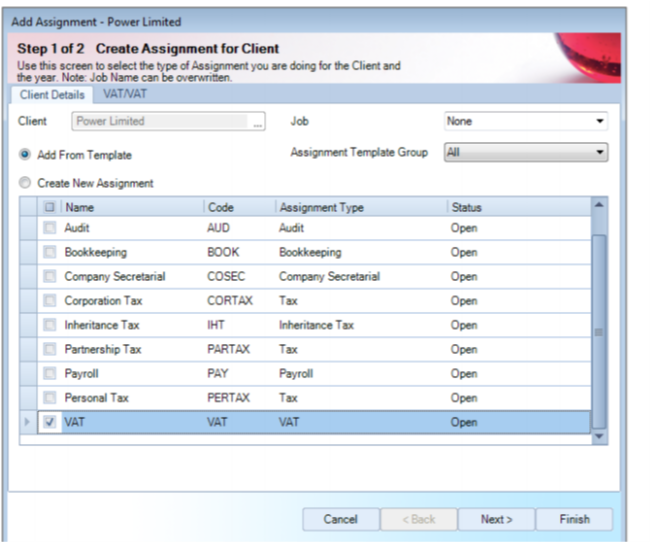Tick the Inheritance Tax checkbox

(x=50, y=325)
